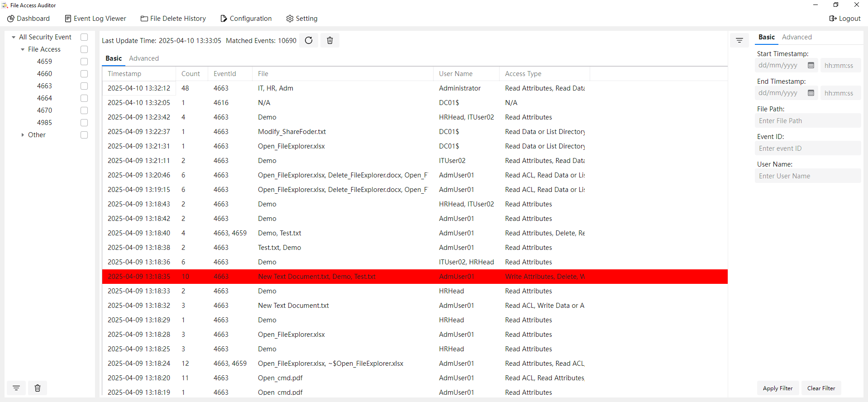Toggle the filter panel icon above the Basic filter tab

tap(739, 40)
